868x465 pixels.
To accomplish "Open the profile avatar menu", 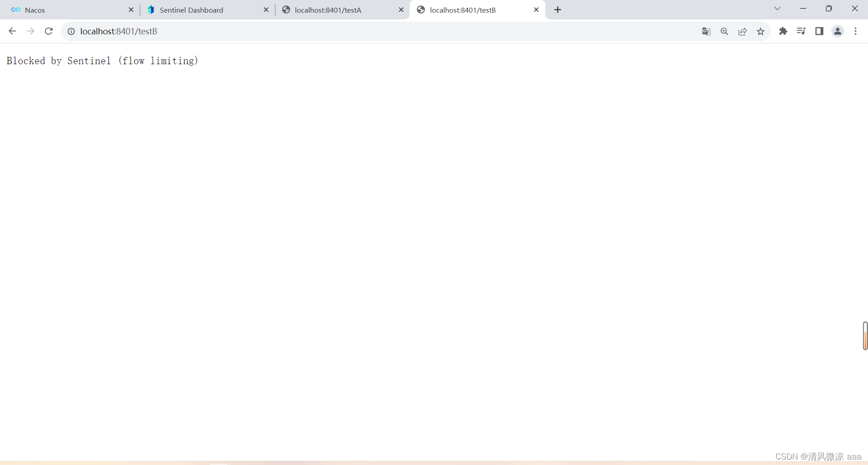I will (838, 31).
